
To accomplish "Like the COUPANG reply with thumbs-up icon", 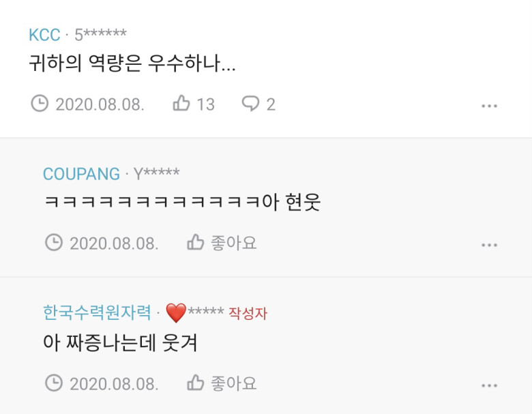I will pos(196,242).
